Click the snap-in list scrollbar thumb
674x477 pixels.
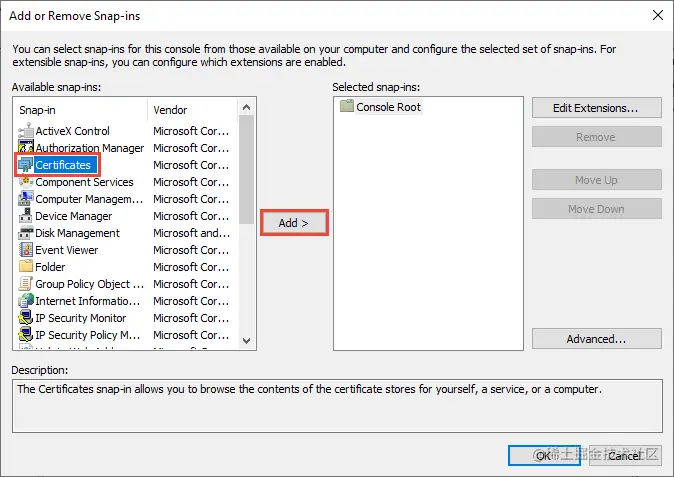(x=246, y=169)
